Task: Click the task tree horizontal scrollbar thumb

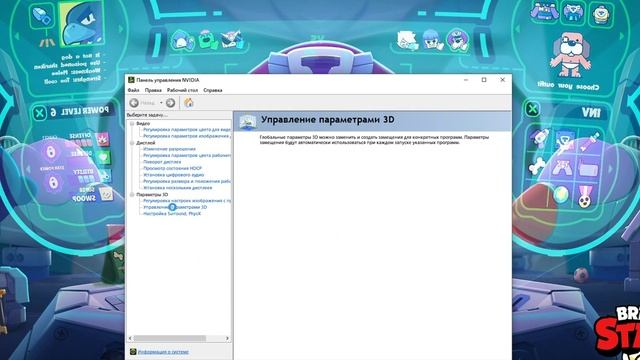Action: click(169, 338)
